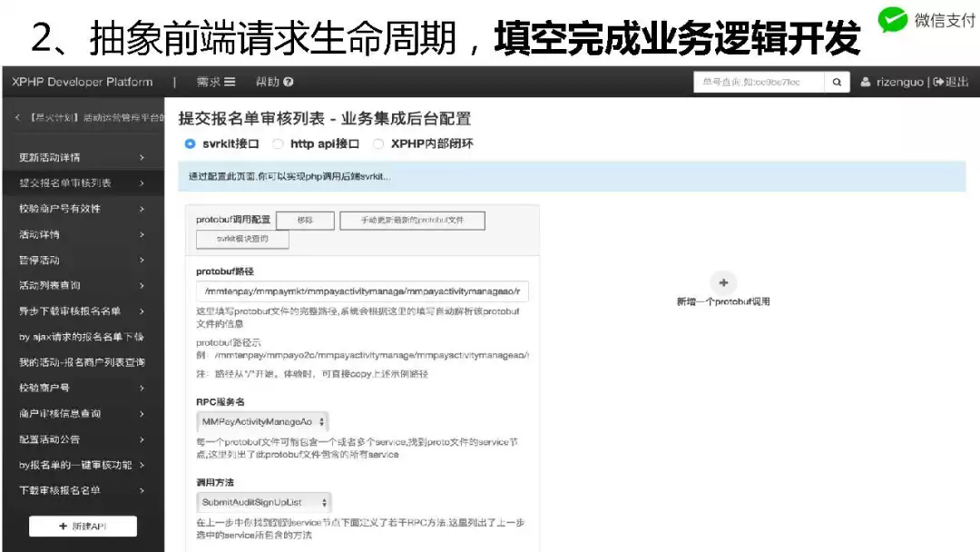Click the 【星火计划】活动运营管理平台 project title
Image resolution: width=980 pixels, height=552 pixels.
97,117
